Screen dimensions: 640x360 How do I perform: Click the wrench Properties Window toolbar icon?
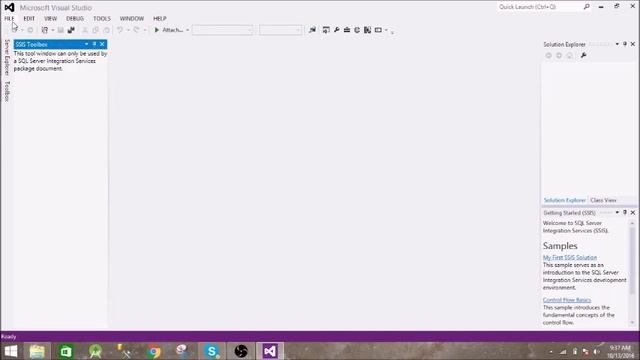point(337,30)
